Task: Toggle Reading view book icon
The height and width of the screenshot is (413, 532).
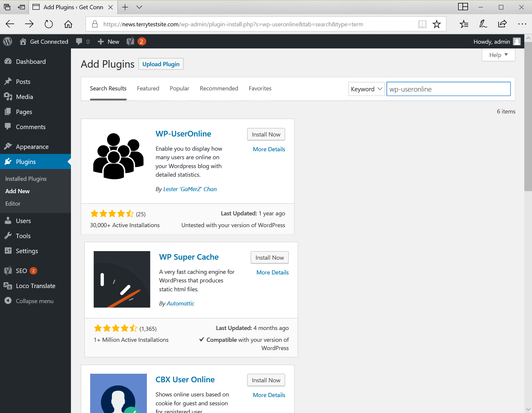Action: [422, 24]
